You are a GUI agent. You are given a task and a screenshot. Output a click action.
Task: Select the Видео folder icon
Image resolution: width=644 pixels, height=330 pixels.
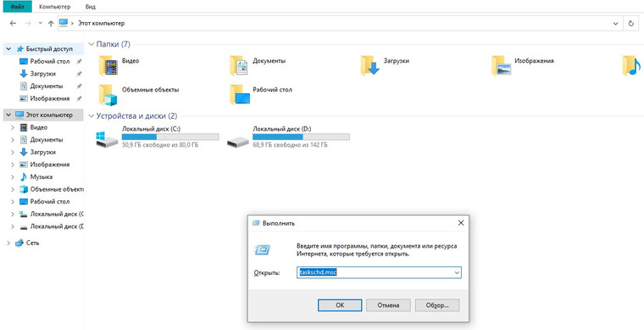coord(108,65)
